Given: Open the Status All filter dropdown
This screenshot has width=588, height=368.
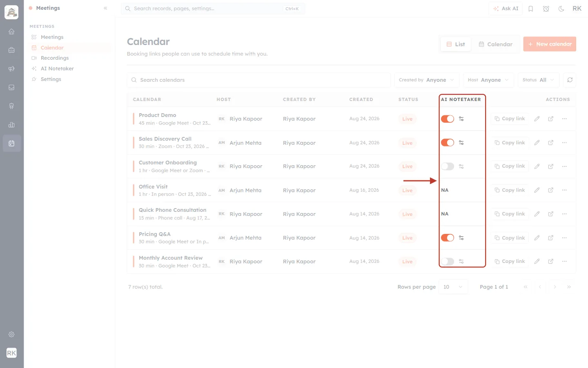Looking at the screenshot, I should 538,80.
